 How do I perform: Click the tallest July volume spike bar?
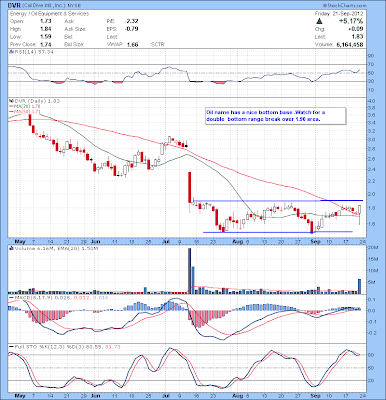pyautogui.click(x=190, y=271)
